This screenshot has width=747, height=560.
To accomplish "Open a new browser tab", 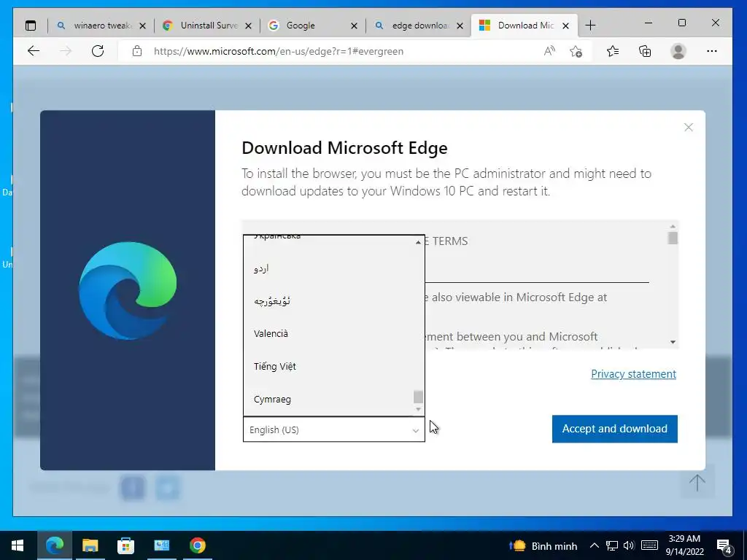I will coord(590,26).
